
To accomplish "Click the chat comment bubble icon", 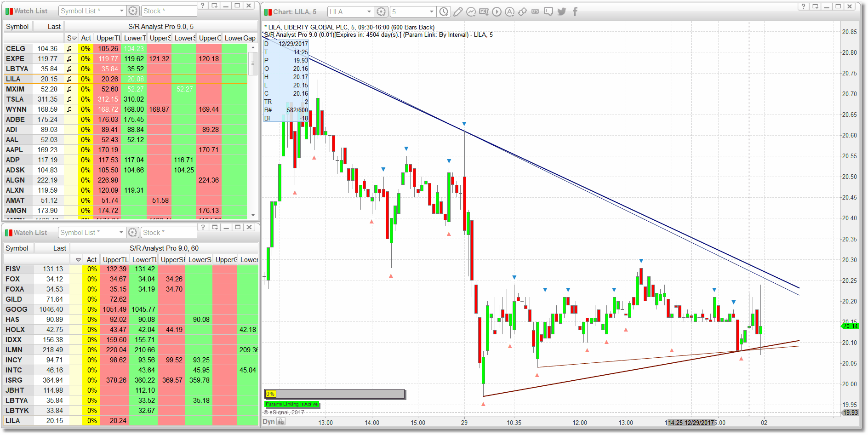I will [548, 11].
